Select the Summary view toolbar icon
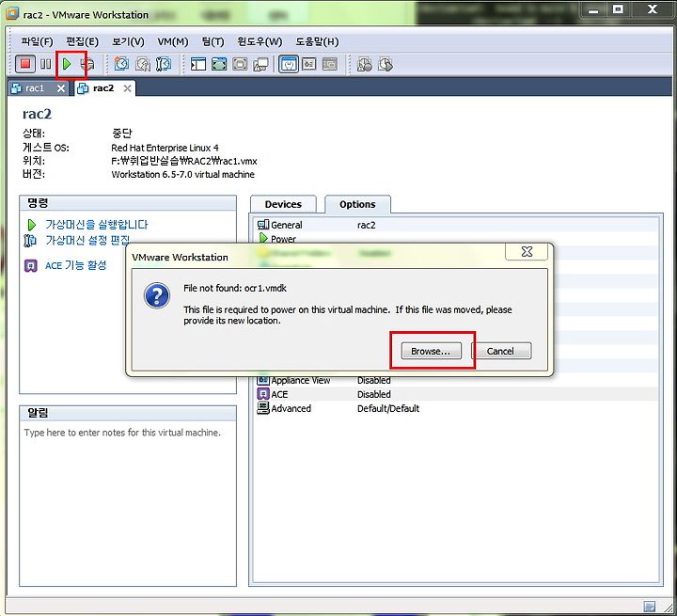The image size is (677, 616). 289,64
